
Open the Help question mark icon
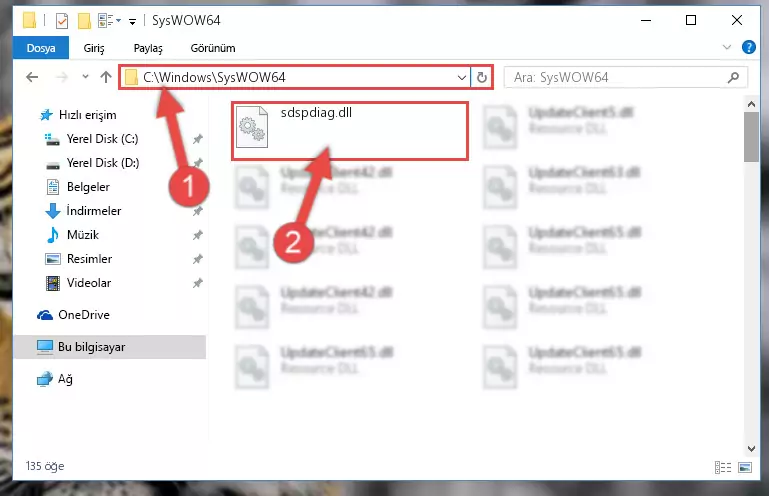748,47
